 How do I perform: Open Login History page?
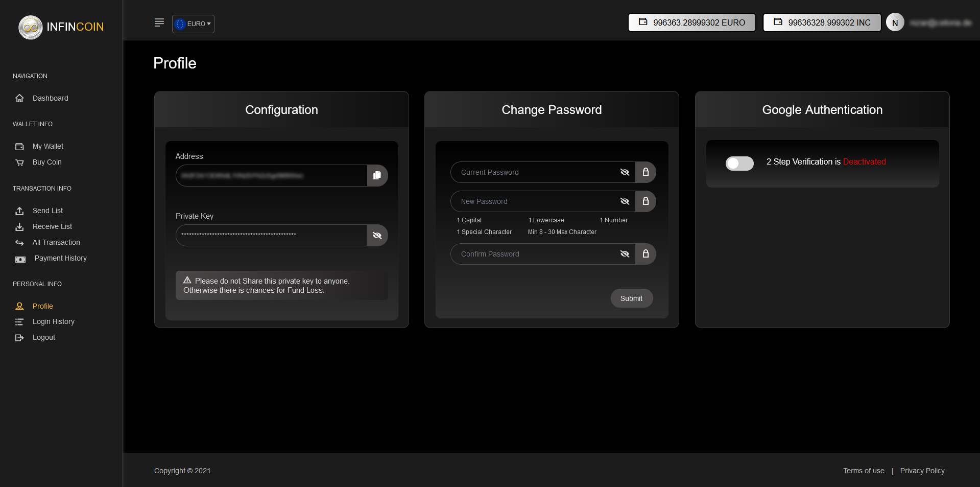tap(54, 321)
